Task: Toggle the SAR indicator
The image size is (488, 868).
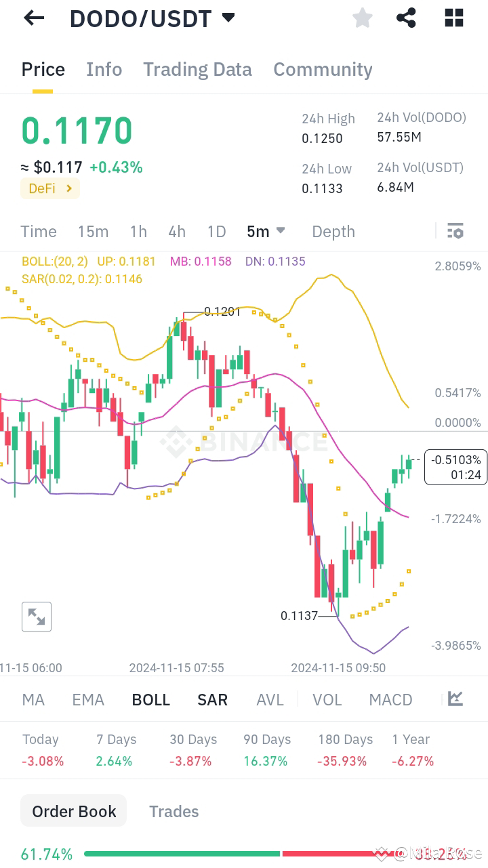Action: 212,699
